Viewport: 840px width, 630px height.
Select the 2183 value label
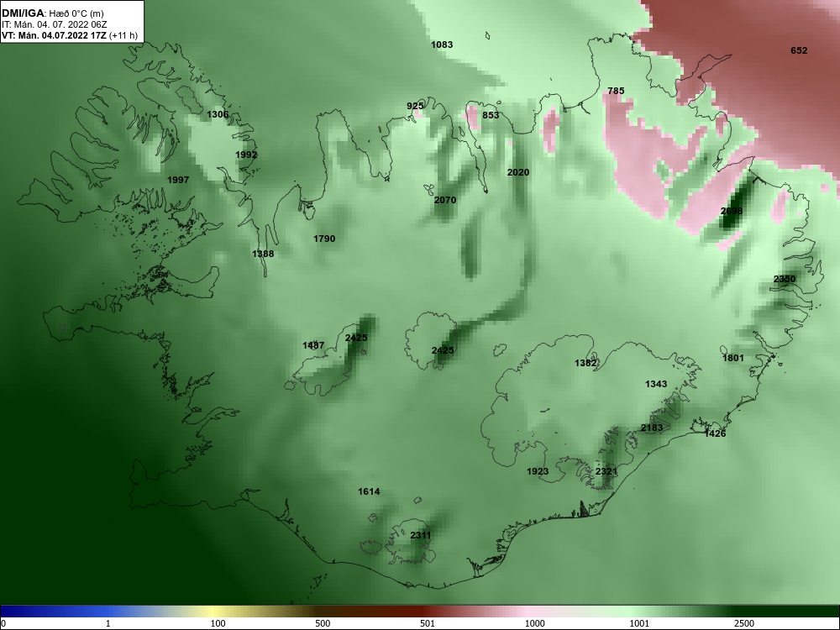(652, 428)
